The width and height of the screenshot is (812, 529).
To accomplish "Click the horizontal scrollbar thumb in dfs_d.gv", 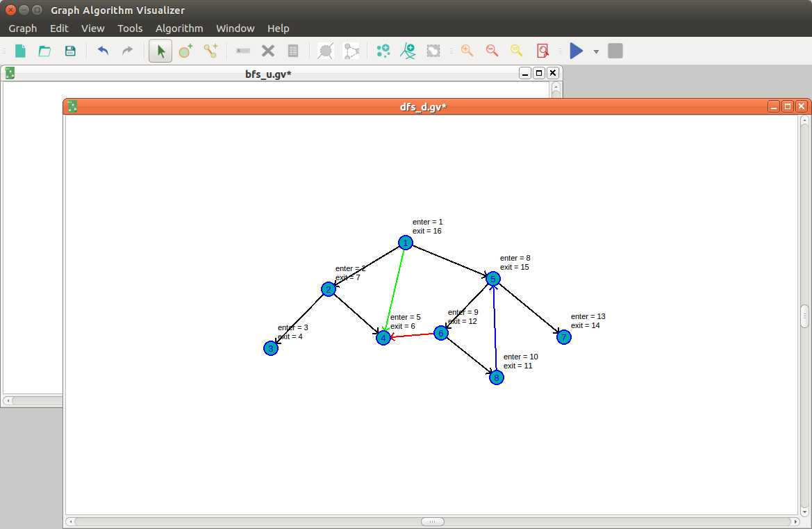I will pyautogui.click(x=433, y=522).
